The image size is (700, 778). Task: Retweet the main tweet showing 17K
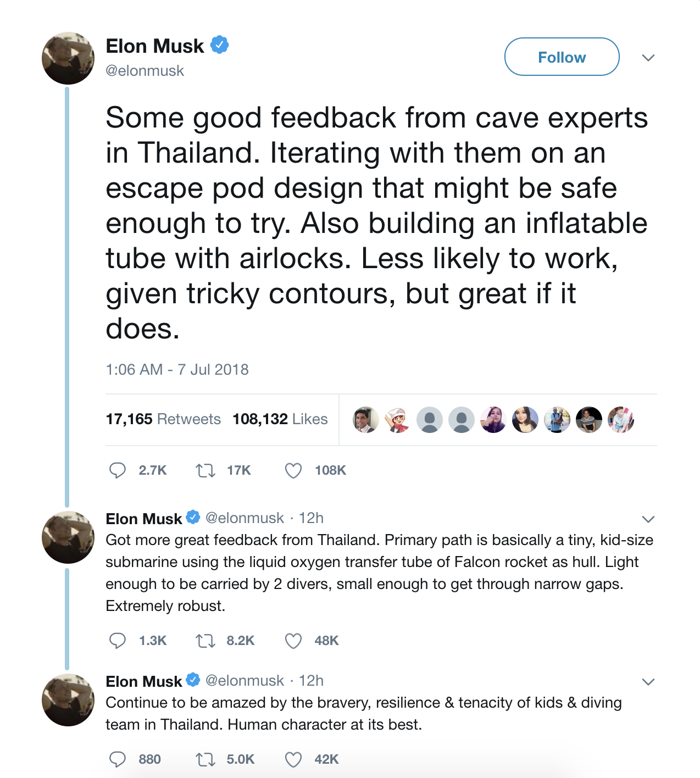205,470
